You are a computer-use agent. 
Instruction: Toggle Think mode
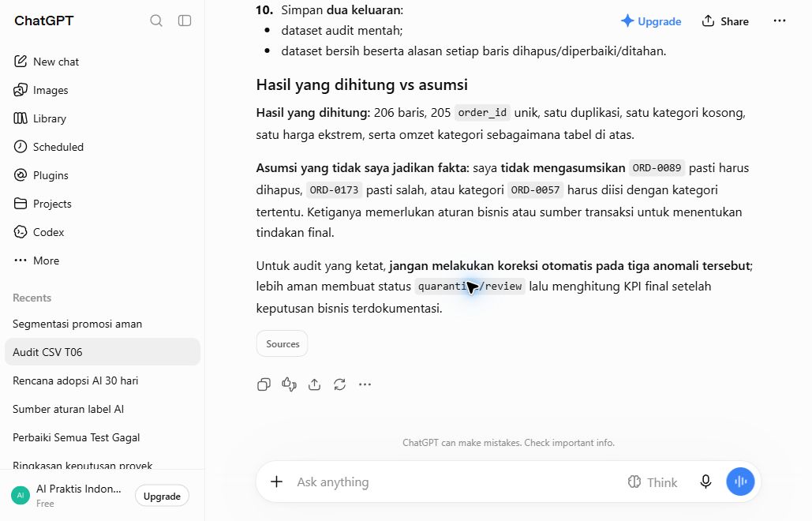click(x=653, y=482)
